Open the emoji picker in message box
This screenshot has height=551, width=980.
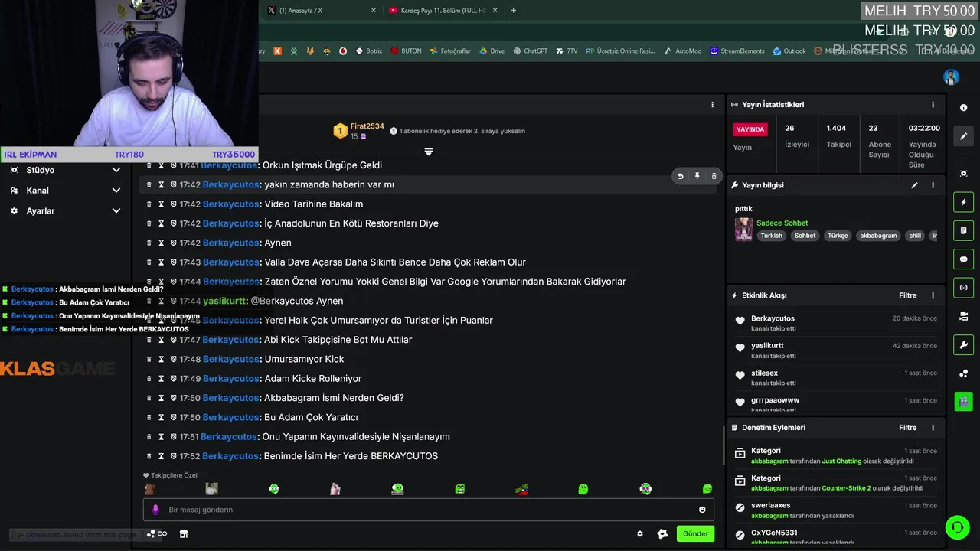point(702,510)
